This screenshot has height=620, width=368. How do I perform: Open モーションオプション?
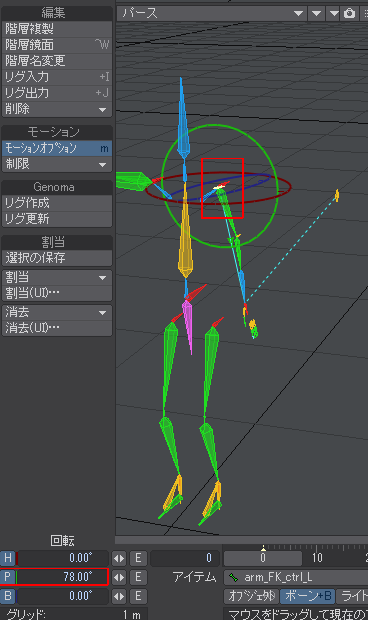(57, 148)
